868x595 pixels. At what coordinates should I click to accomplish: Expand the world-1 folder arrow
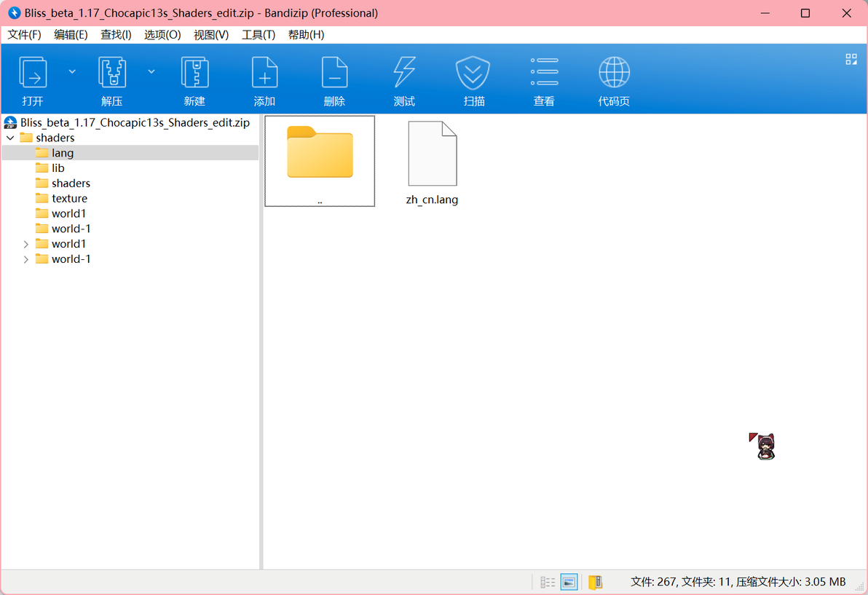pyautogui.click(x=26, y=259)
